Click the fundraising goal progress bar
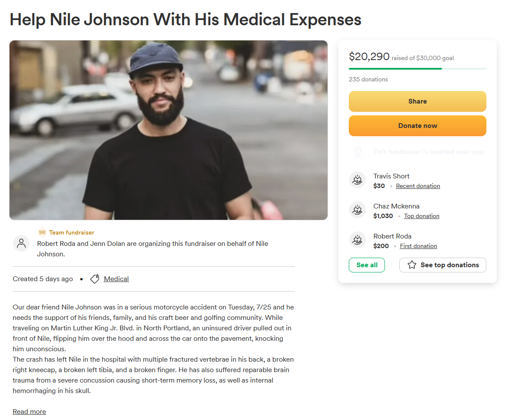The image size is (506, 420). click(x=417, y=69)
